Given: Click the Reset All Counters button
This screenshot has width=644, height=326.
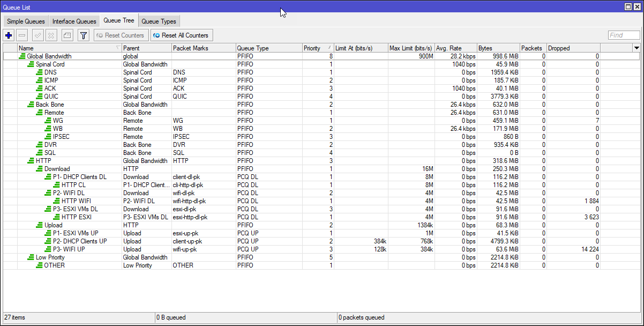Looking at the screenshot, I should [x=182, y=35].
